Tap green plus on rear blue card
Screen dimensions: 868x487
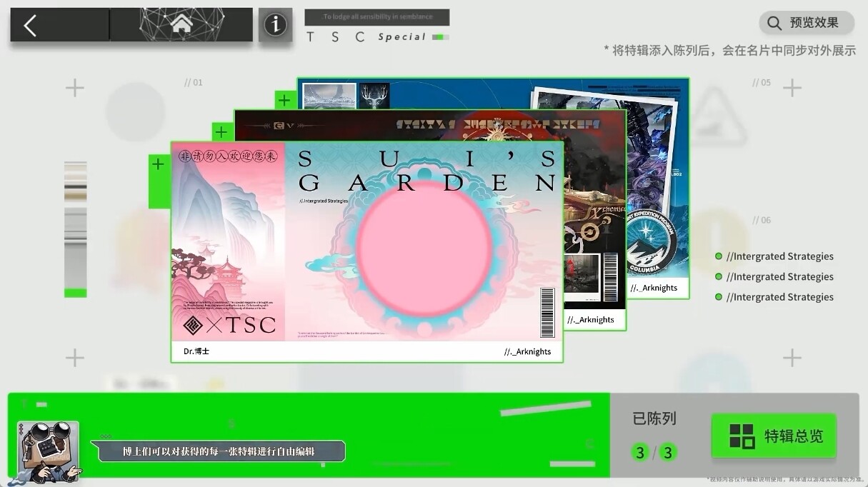click(x=285, y=100)
